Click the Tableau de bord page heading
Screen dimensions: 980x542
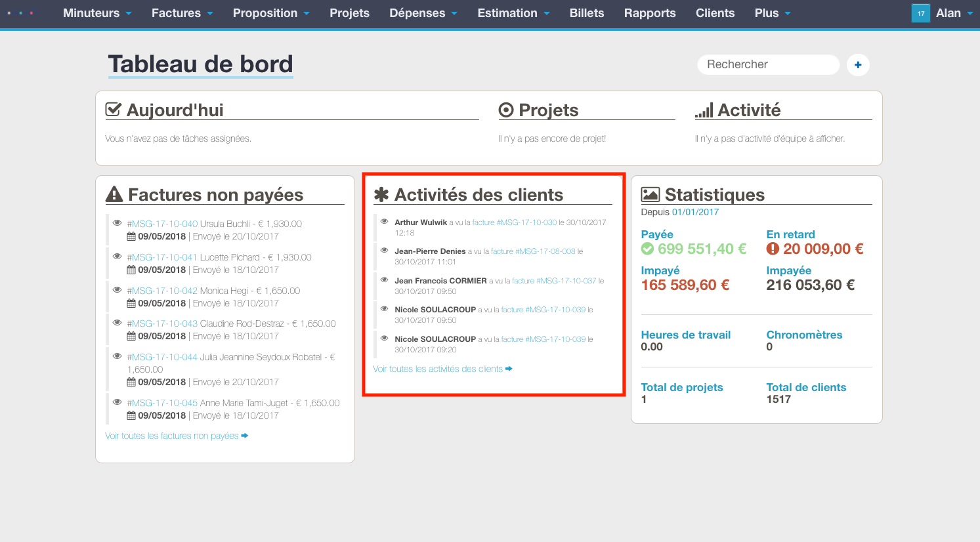200,64
